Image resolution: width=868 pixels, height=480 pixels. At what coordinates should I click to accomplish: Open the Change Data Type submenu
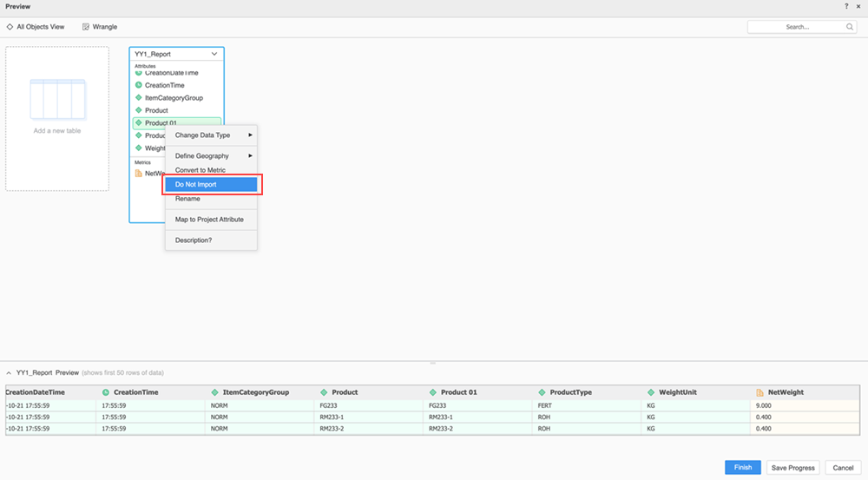click(x=211, y=135)
